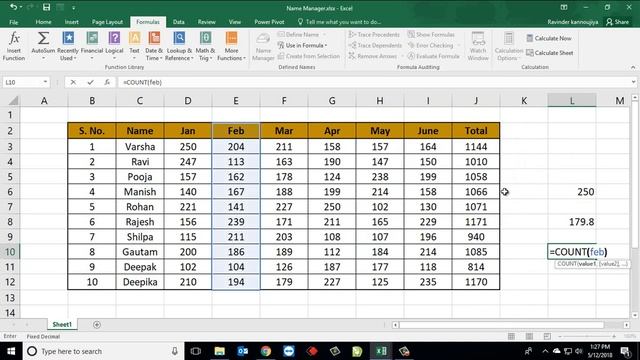The height and width of the screenshot is (360, 640).
Task: Open Windows Start menu
Action: pyautogui.click(x=11, y=351)
